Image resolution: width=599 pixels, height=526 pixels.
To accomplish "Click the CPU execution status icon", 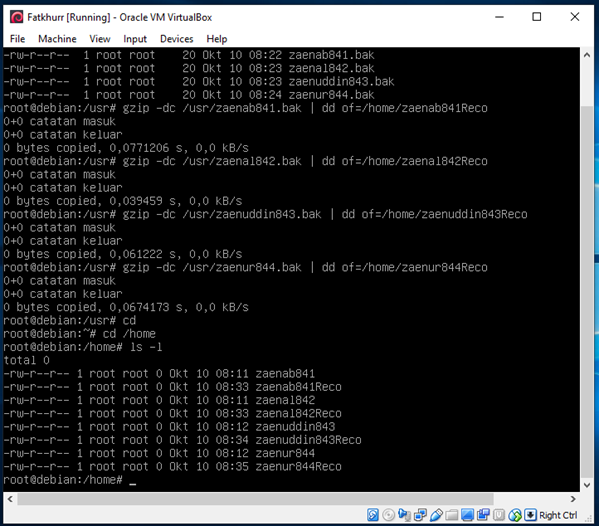I will 499,515.
